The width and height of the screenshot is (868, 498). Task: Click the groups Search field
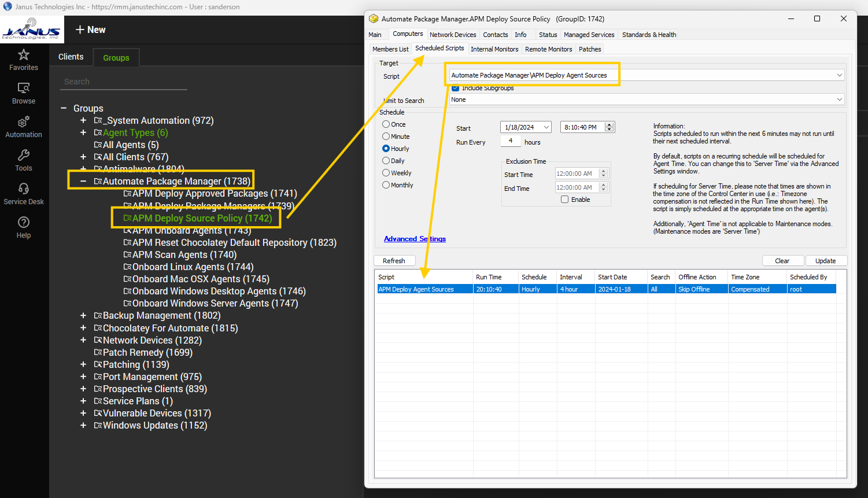(124, 82)
